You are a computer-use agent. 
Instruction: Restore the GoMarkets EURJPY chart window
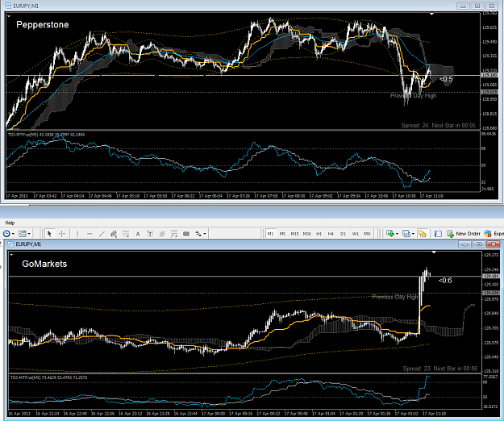pyautogui.click(x=479, y=244)
